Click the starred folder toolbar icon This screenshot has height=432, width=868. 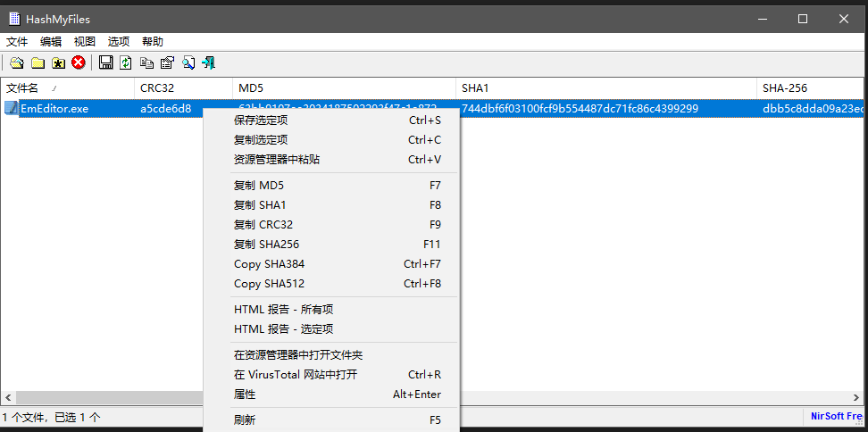click(x=58, y=62)
